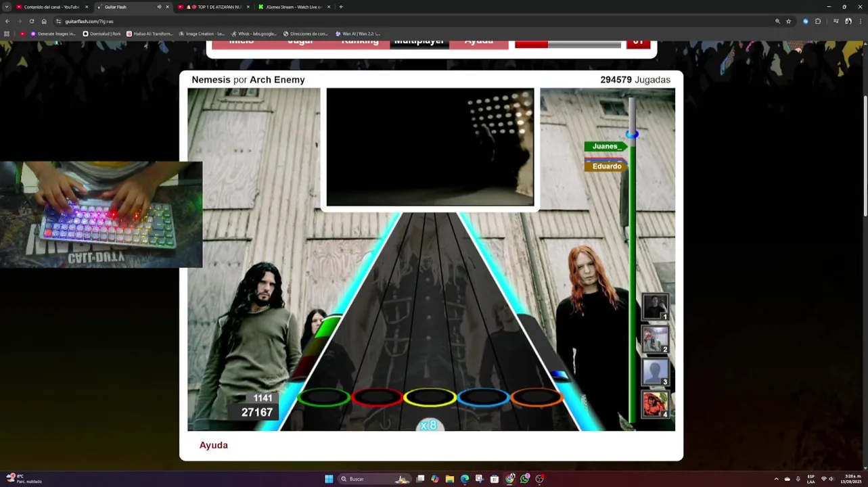
Task: Go to the browser home page
Action: click(44, 21)
